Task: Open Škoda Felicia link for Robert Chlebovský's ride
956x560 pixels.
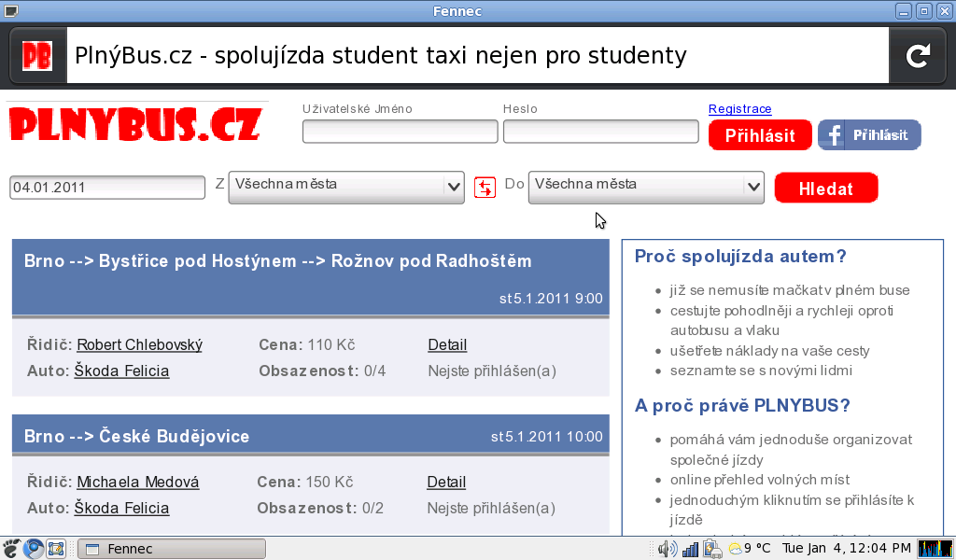Action: point(121,371)
